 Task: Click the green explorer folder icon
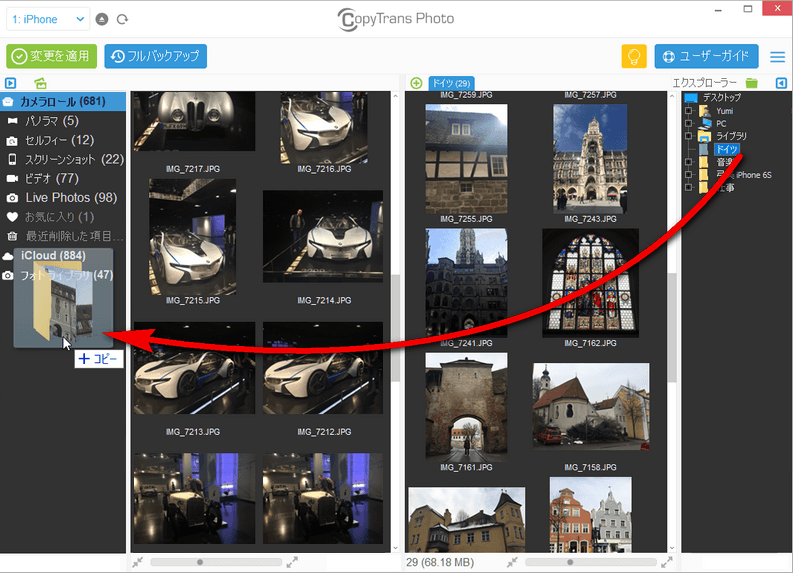[x=752, y=82]
